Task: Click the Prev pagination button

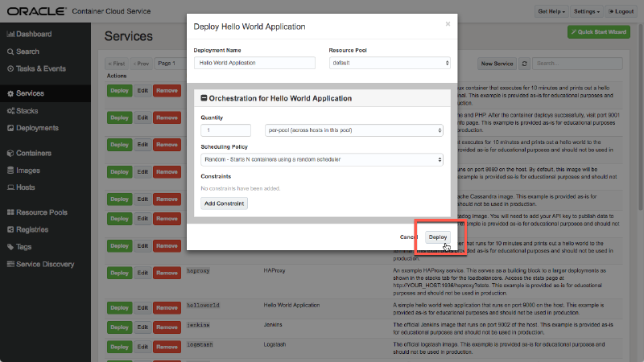Action: tap(141, 64)
